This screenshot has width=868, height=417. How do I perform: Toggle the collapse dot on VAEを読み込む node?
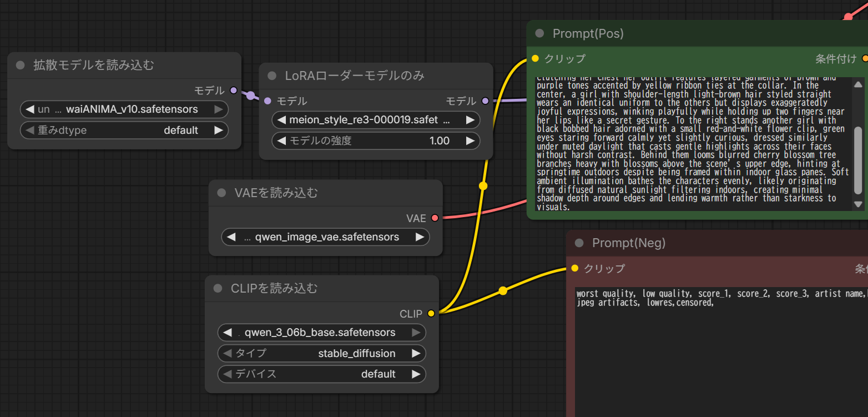coord(221,193)
